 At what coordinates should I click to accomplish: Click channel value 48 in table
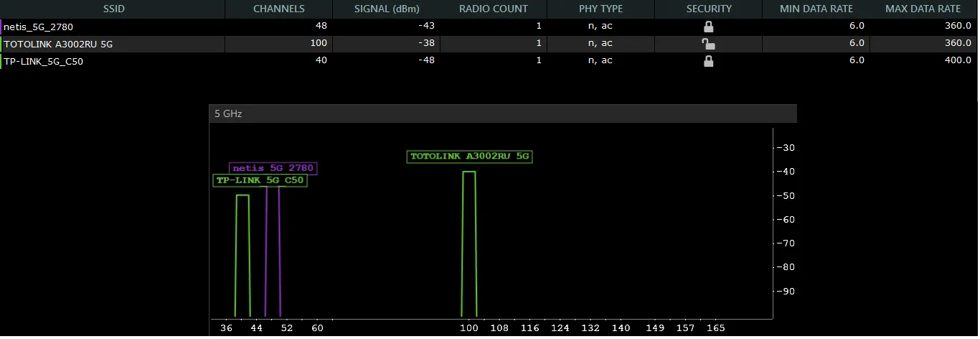321,26
